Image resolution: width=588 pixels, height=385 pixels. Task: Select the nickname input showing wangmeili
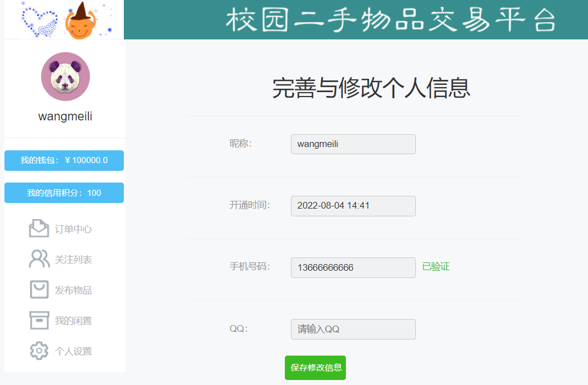[353, 144]
